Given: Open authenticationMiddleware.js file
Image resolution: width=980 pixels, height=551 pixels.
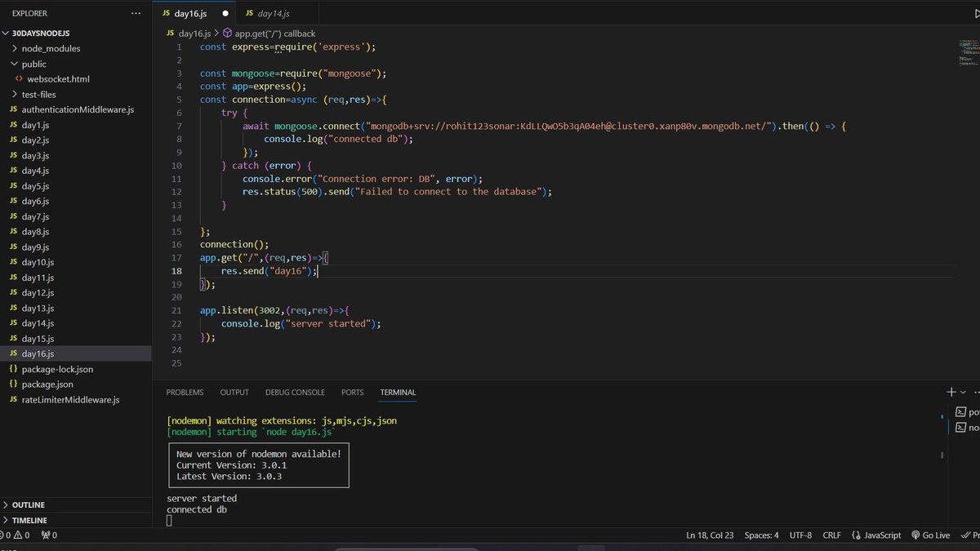Looking at the screenshot, I should click(x=78, y=109).
